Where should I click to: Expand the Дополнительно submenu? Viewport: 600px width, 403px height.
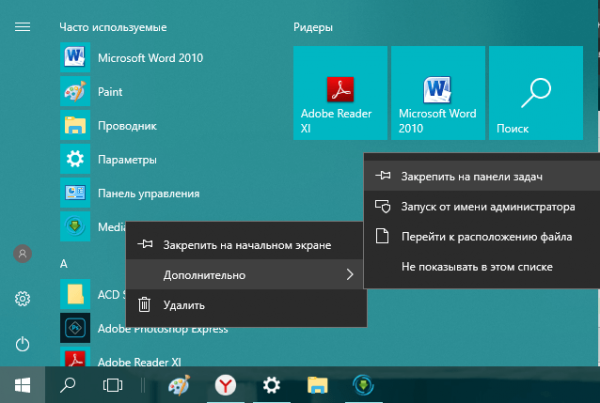pyautogui.click(x=246, y=274)
